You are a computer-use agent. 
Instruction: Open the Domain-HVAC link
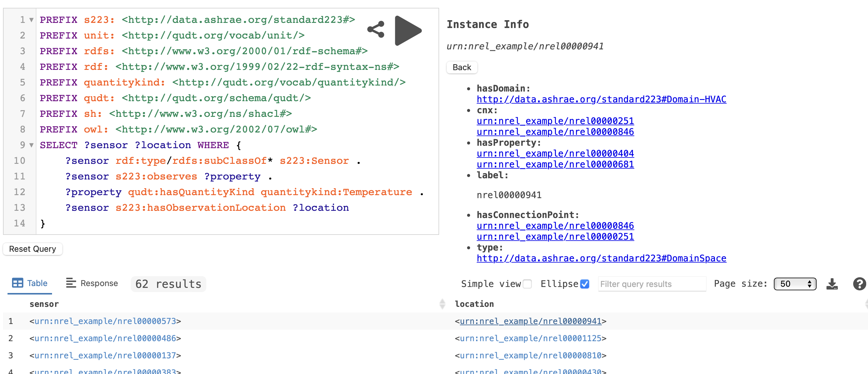point(601,99)
